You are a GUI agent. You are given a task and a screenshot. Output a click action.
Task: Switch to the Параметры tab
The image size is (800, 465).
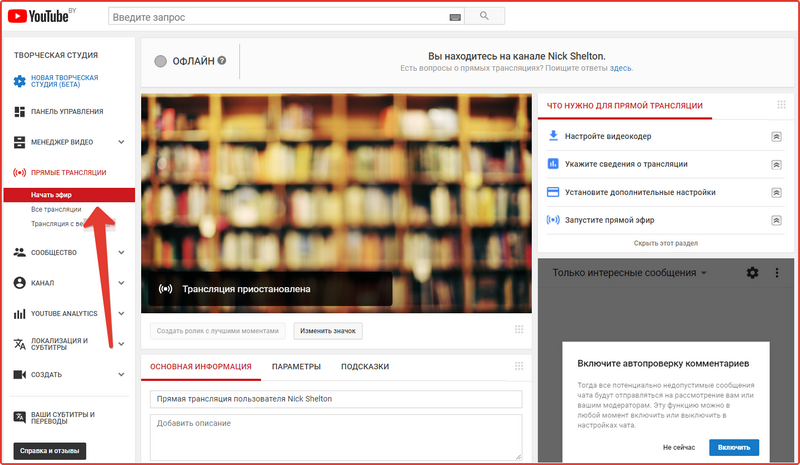(296, 366)
